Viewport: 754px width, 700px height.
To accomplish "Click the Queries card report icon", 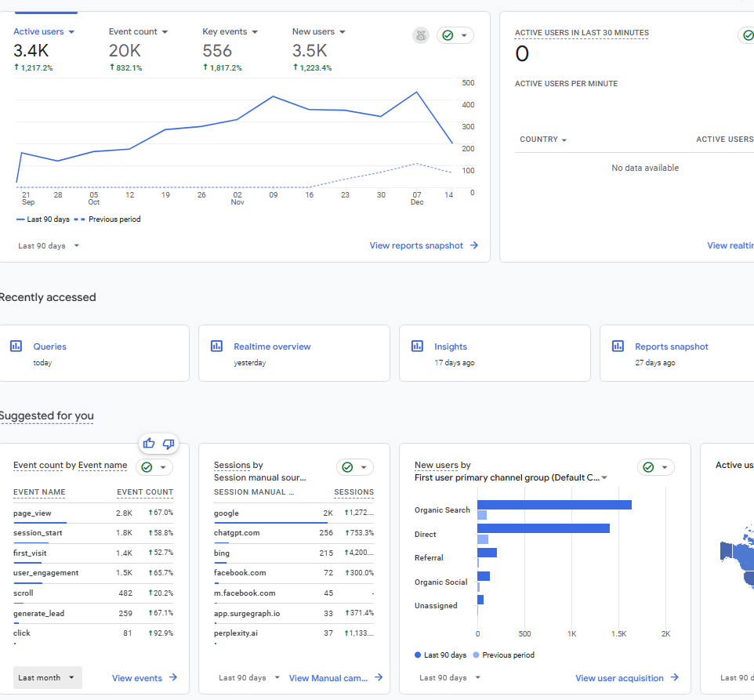I will point(16,346).
